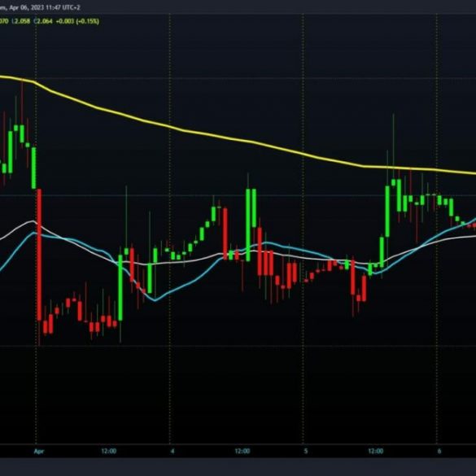Click the huge red candle at April's start

39,255
